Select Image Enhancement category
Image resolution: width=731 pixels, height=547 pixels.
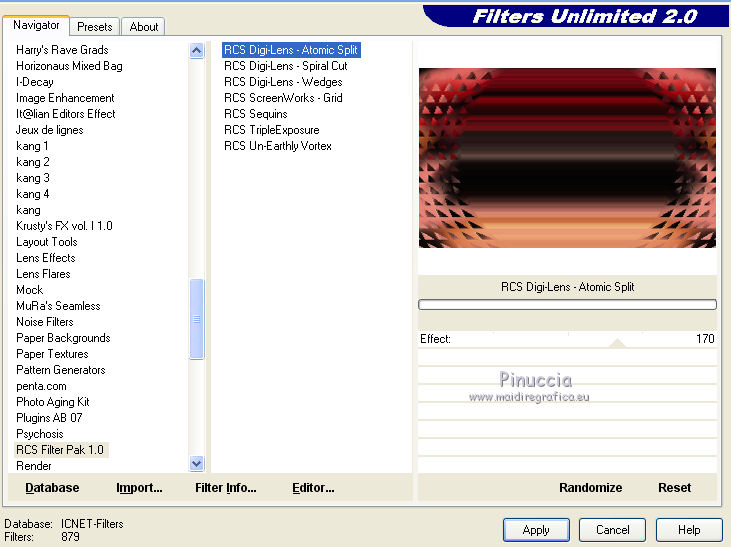65,98
